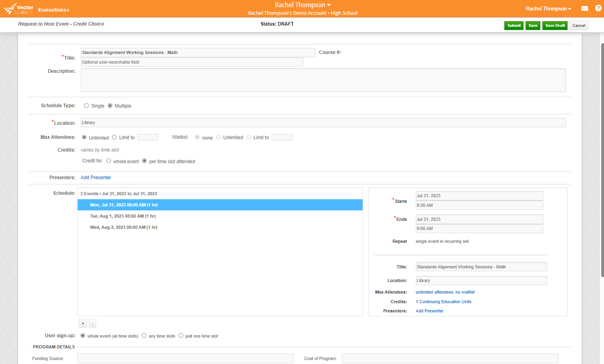This screenshot has width=604, height=364.
Task: Click the help question mark icon
Action: (598, 8)
